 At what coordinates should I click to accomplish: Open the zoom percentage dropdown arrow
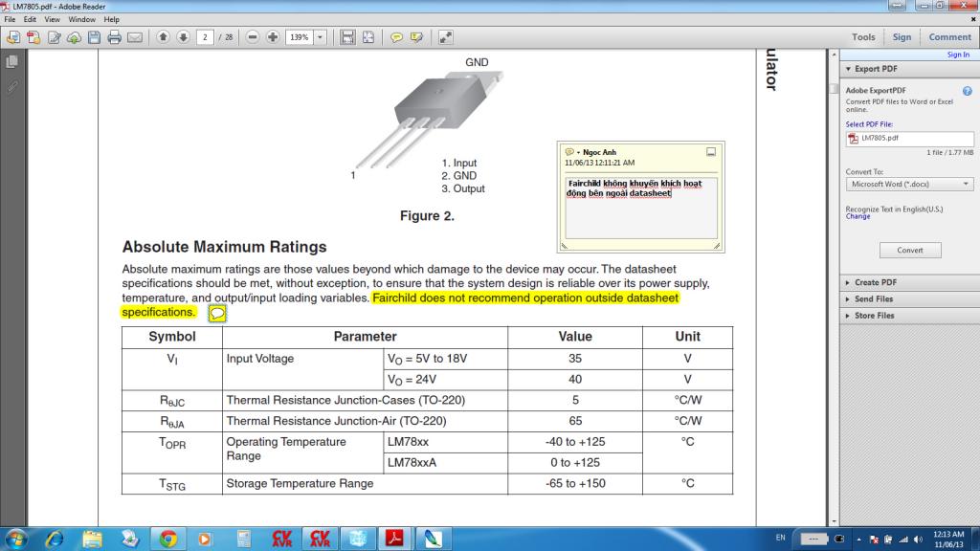tap(320, 37)
